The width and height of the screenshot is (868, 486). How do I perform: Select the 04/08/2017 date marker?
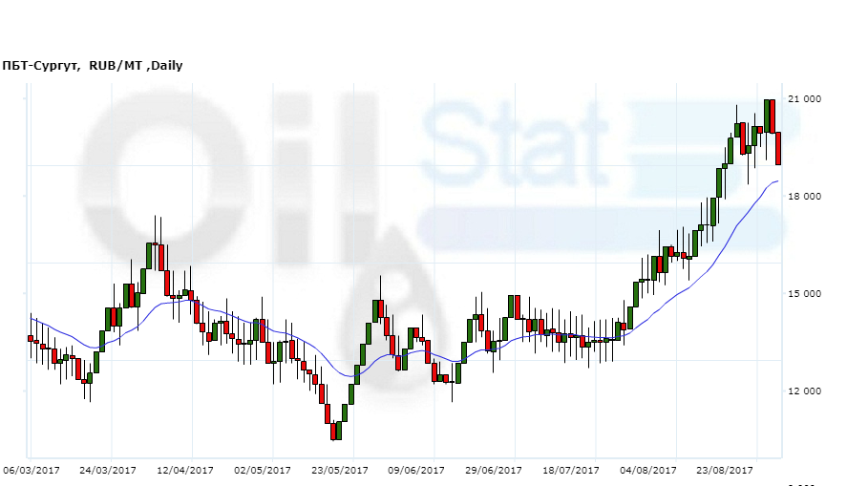coord(648,471)
